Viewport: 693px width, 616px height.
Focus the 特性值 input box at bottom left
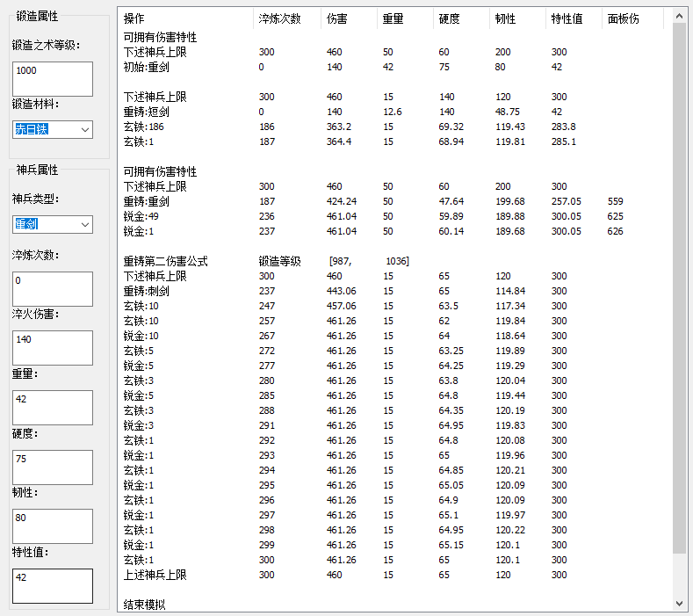click(x=52, y=586)
